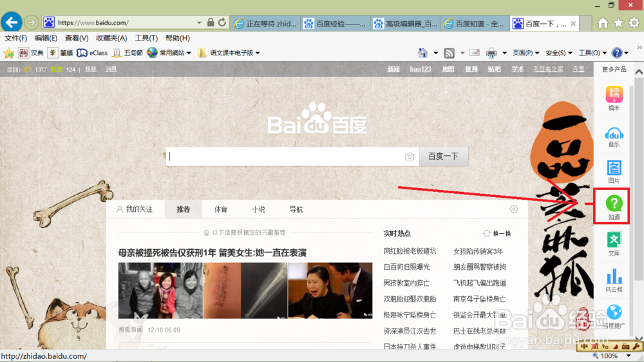The image size is (644, 362).
Task: Click the browser Home icon at top right
Action: tap(603, 23)
